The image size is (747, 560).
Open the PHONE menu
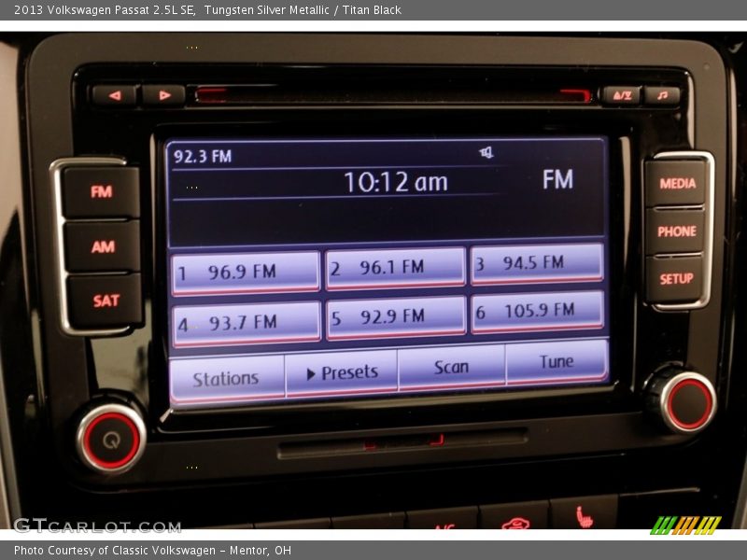676,231
